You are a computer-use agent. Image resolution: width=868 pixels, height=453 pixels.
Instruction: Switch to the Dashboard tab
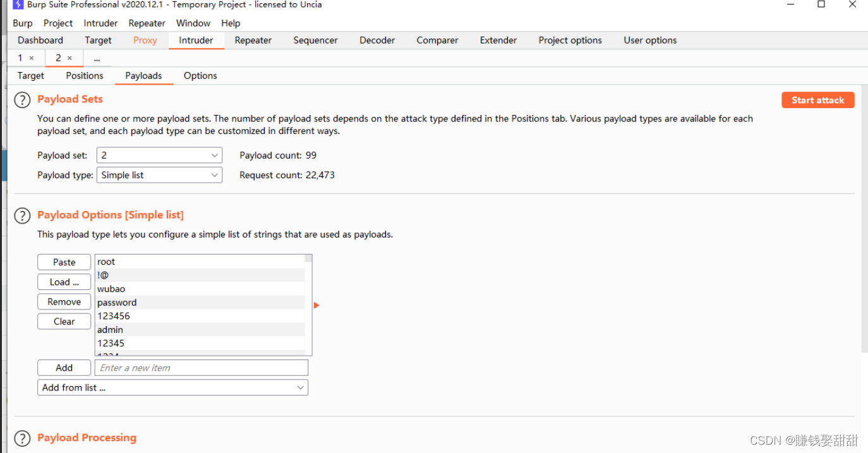tap(40, 40)
